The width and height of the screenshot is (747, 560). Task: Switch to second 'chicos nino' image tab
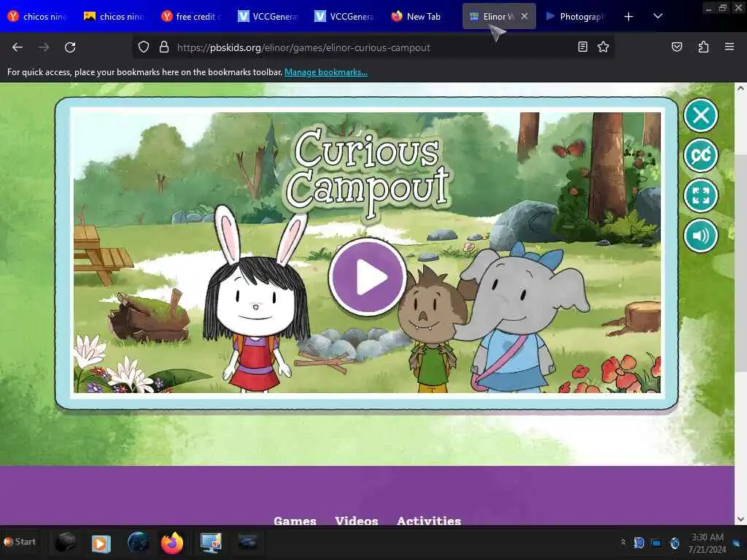tap(115, 16)
